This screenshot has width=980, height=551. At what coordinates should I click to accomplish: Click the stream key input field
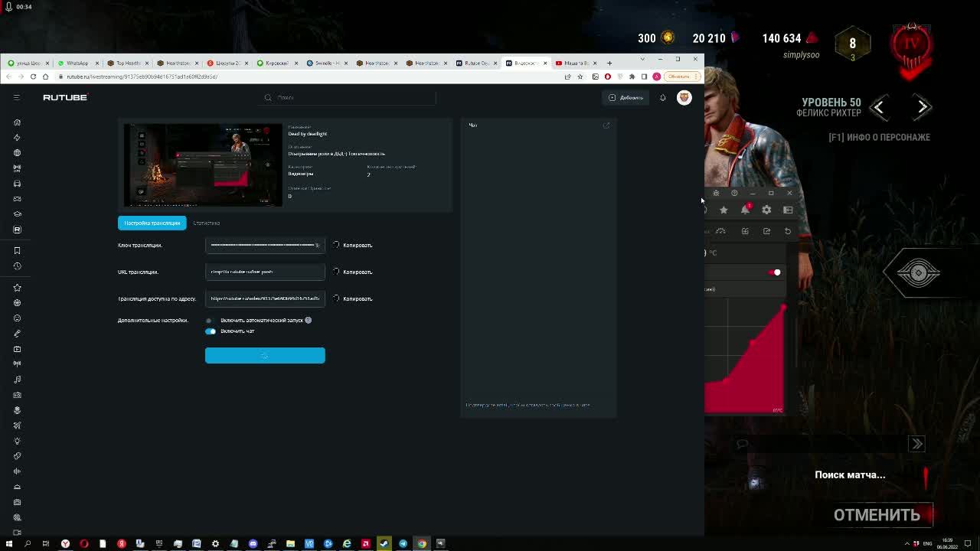[x=265, y=245]
